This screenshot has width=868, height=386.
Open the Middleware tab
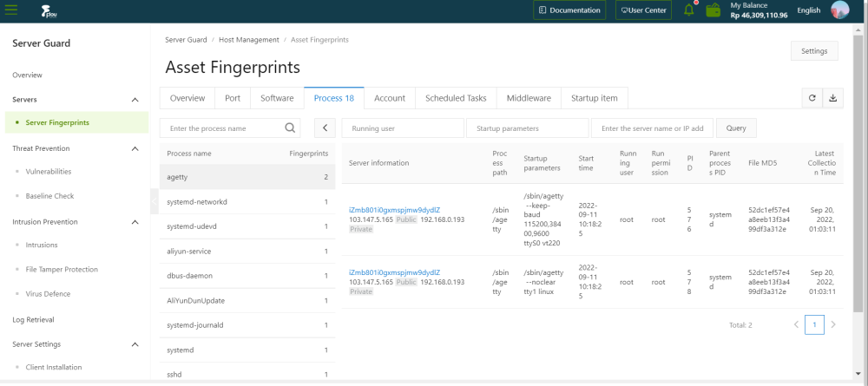coord(529,98)
